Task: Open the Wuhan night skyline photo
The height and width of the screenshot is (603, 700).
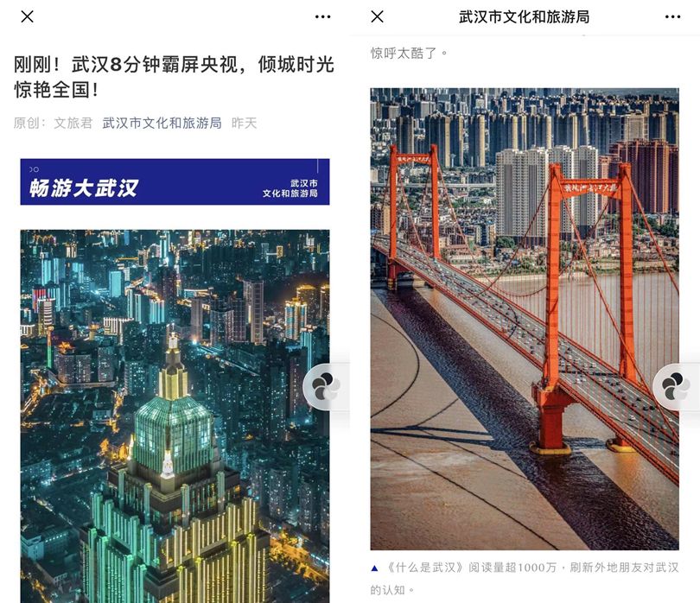Action: 175,416
